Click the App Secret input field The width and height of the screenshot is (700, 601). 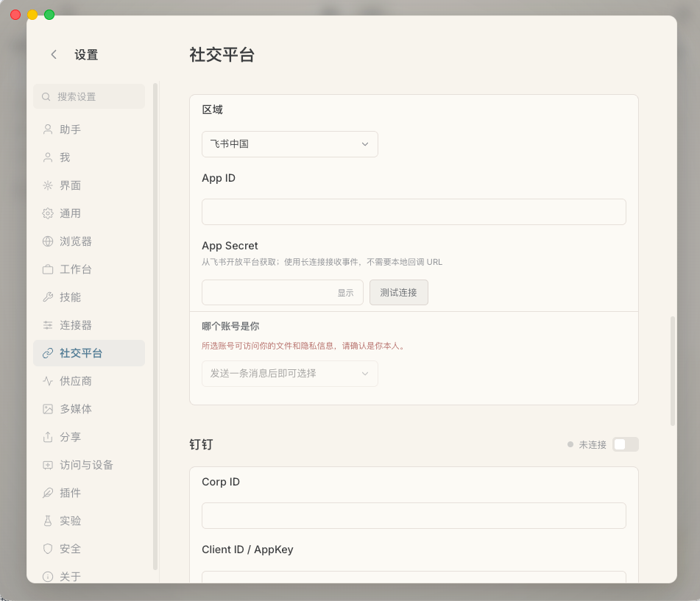click(283, 293)
